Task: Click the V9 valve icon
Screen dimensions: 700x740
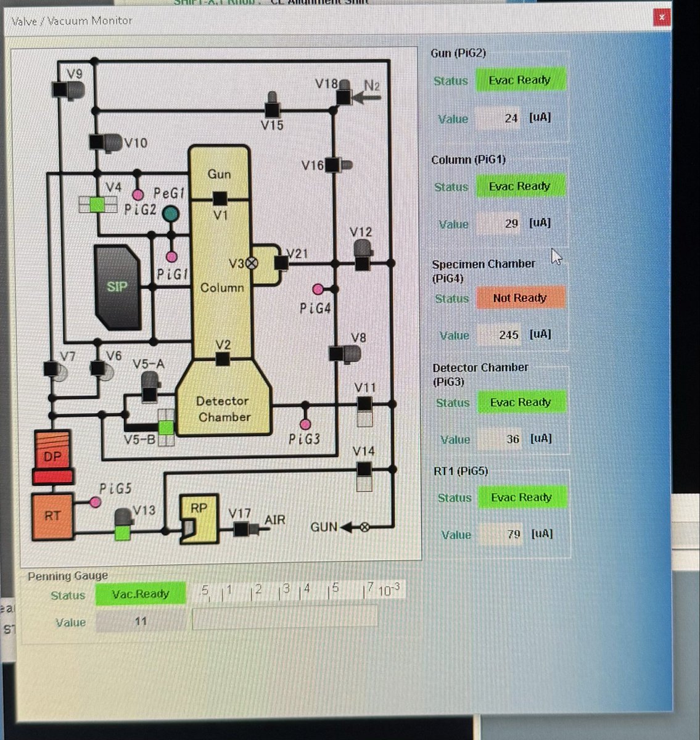Action: click(68, 90)
